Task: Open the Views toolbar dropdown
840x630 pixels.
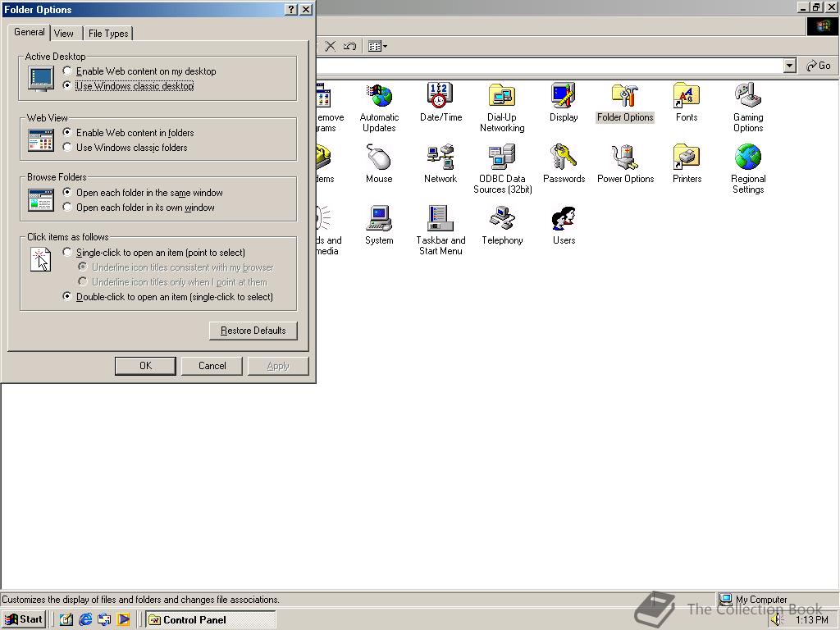Action: 377,46
